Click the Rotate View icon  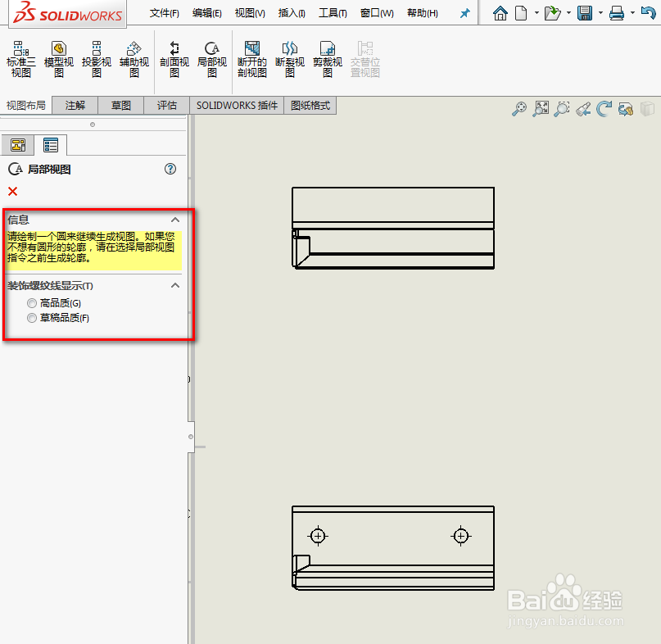point(604,108)
